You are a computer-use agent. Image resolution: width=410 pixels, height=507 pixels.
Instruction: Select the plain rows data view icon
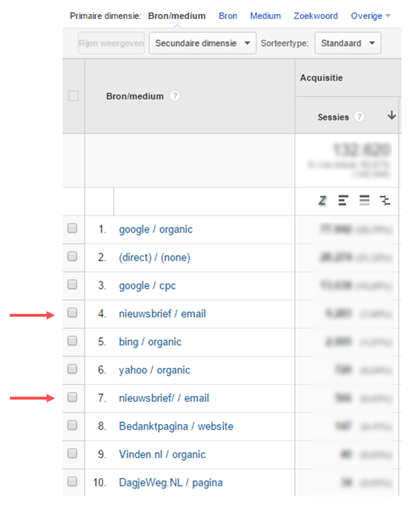coord(364,200)
